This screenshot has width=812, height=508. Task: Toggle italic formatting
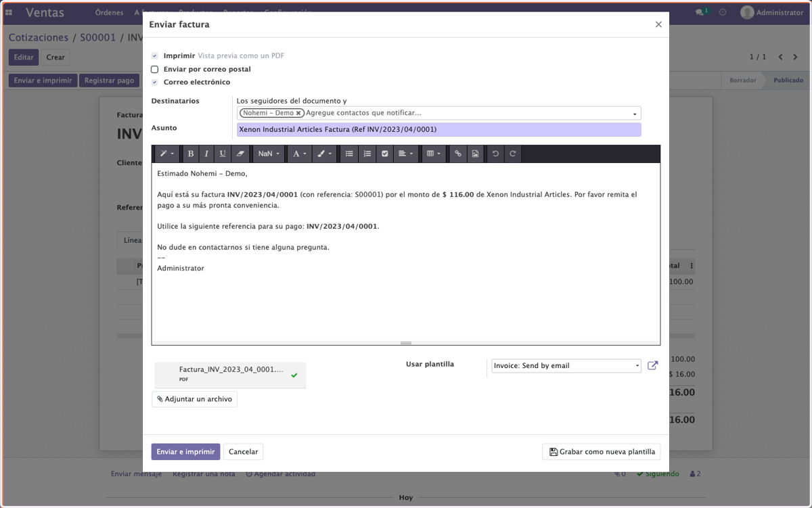206,154
